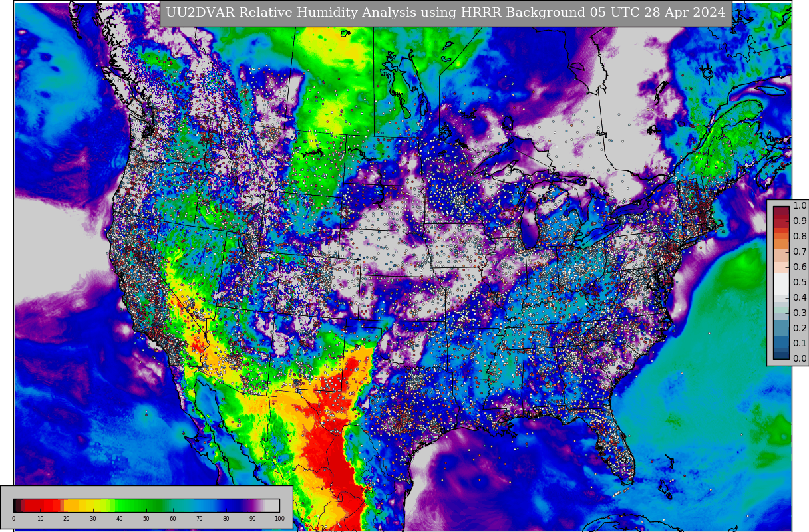The width and height of the screenshot is (809, 532).
Task: Click the "10" label on the bottom humidity scale
Action: click(x=40, y=519)
